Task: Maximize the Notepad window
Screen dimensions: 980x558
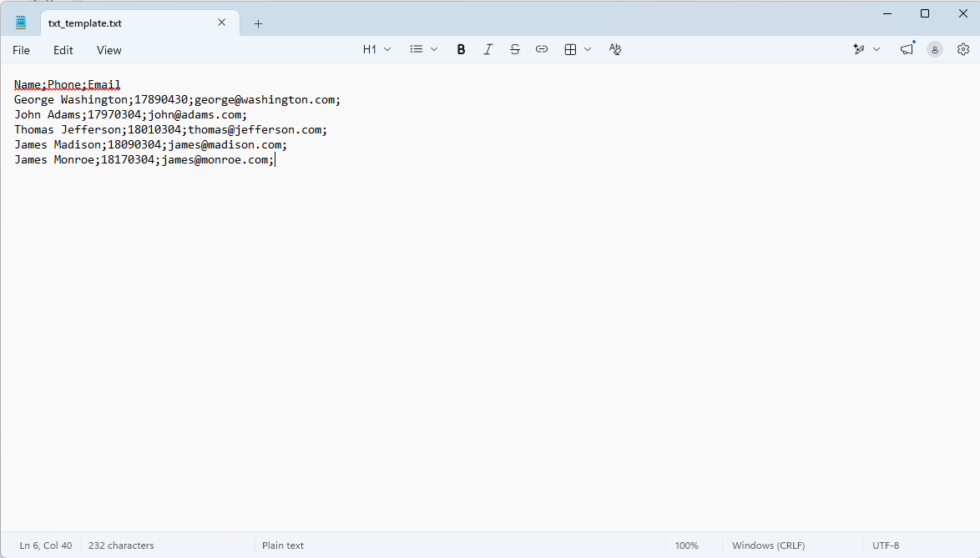Action: click(x=925, y=13)
